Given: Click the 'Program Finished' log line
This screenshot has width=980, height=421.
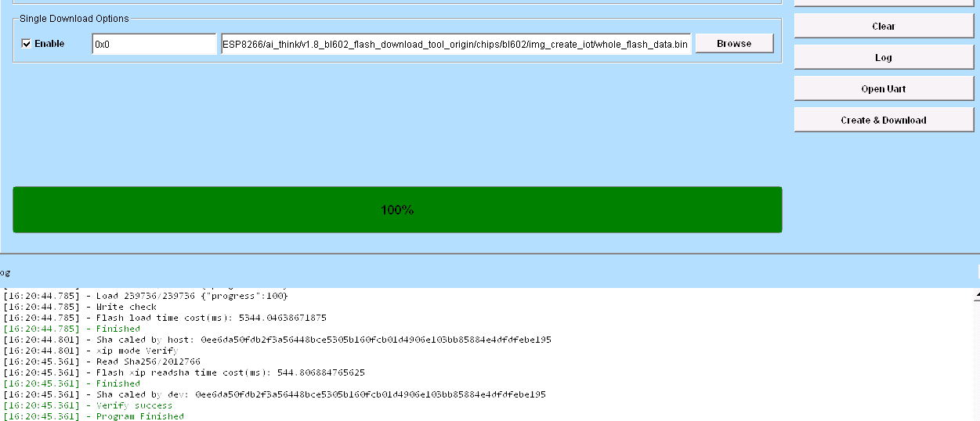Looking at the screenshot, I should (x=139, y=416).
